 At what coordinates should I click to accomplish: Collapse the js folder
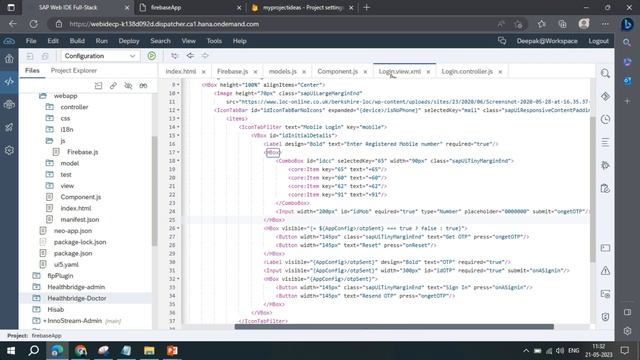coord(62,141)
